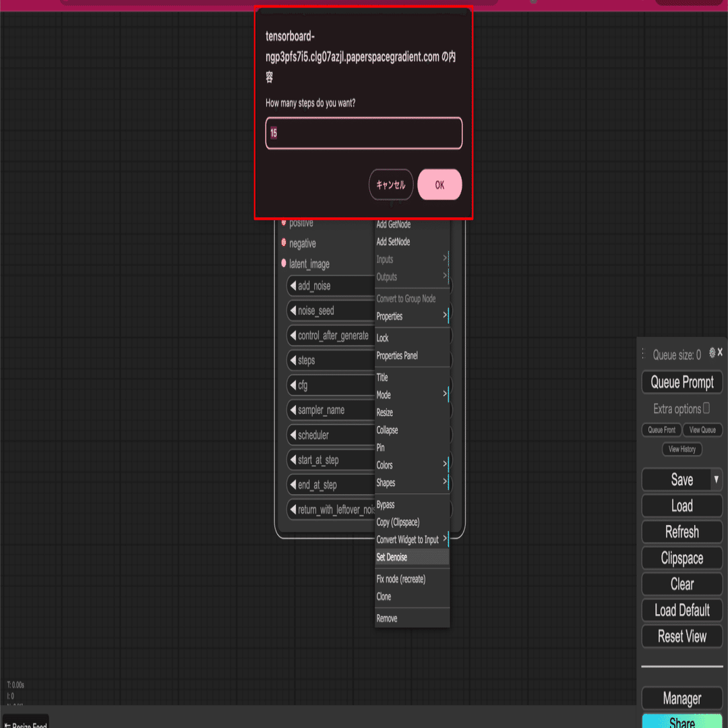Viewport: 728px width, 728px height.
Task: Select Set Denoise menu entry
Action: 412,557
